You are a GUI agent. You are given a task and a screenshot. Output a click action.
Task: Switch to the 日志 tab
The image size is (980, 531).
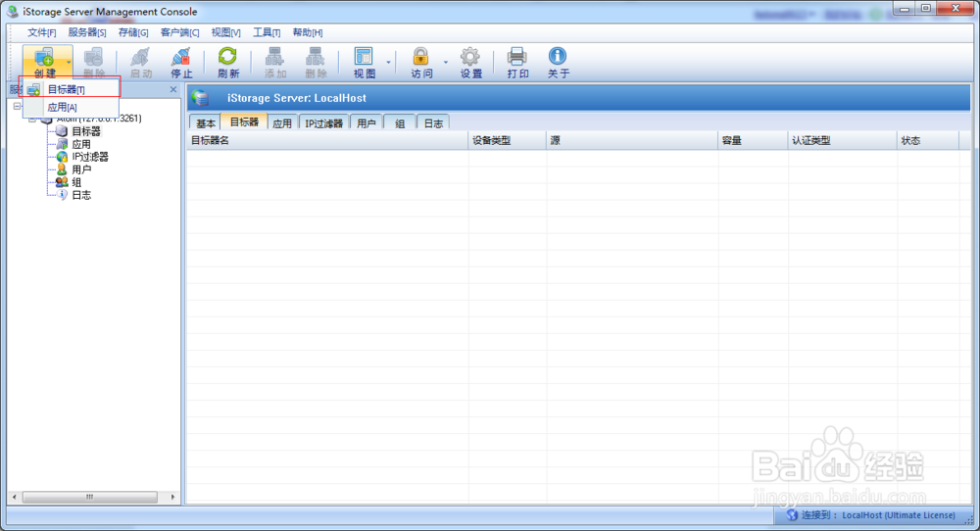(433, 123)
